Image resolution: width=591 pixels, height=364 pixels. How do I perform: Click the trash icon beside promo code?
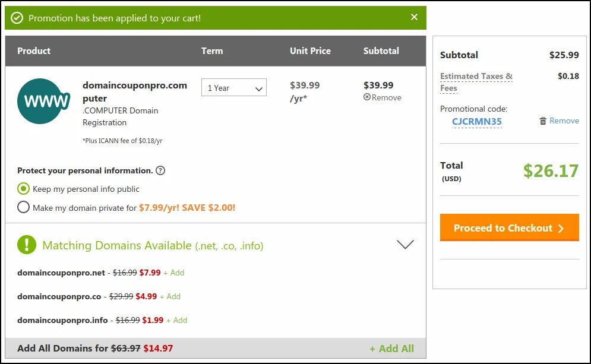coord(543,121)
